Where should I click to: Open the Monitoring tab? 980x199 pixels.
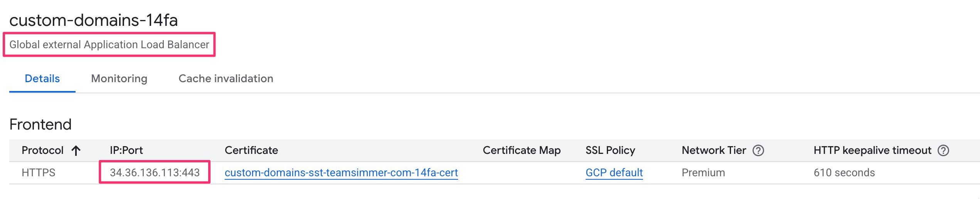click(x=119, y=79)
